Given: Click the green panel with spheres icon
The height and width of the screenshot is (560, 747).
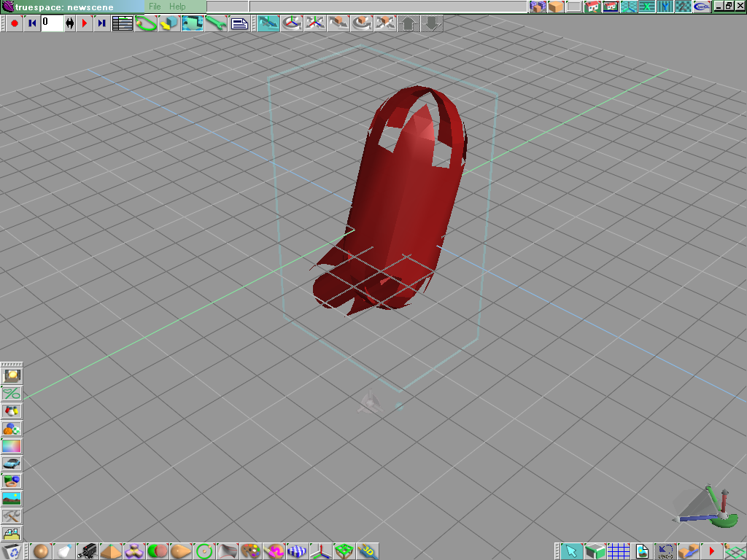Looking at the screenshot, I should 12,481.
